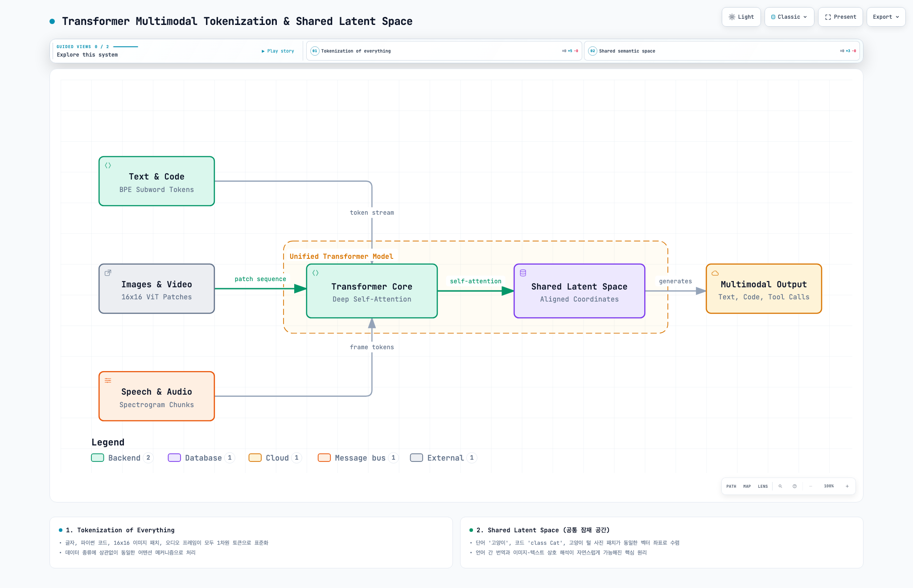The width and height of the screenshot is (913, 588).
Task: Click the fullscreen icon on Present button
Action: point(828,17)
